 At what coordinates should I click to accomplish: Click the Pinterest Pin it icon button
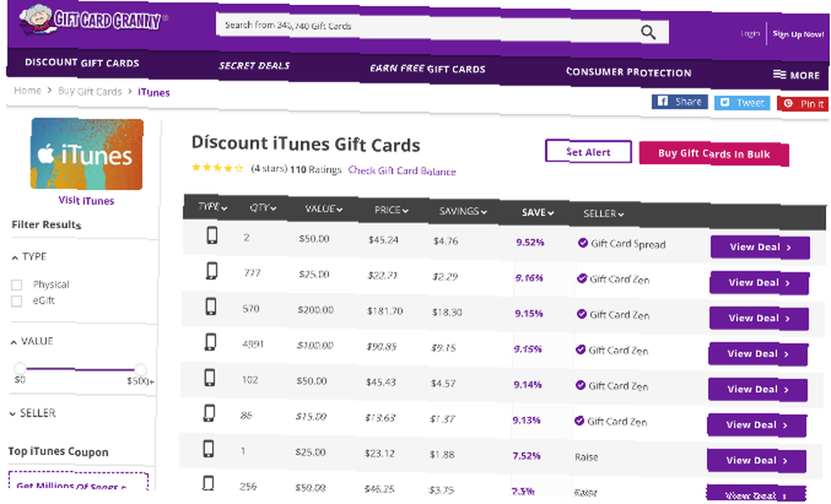pyautogui.click(x=788, y=103)
